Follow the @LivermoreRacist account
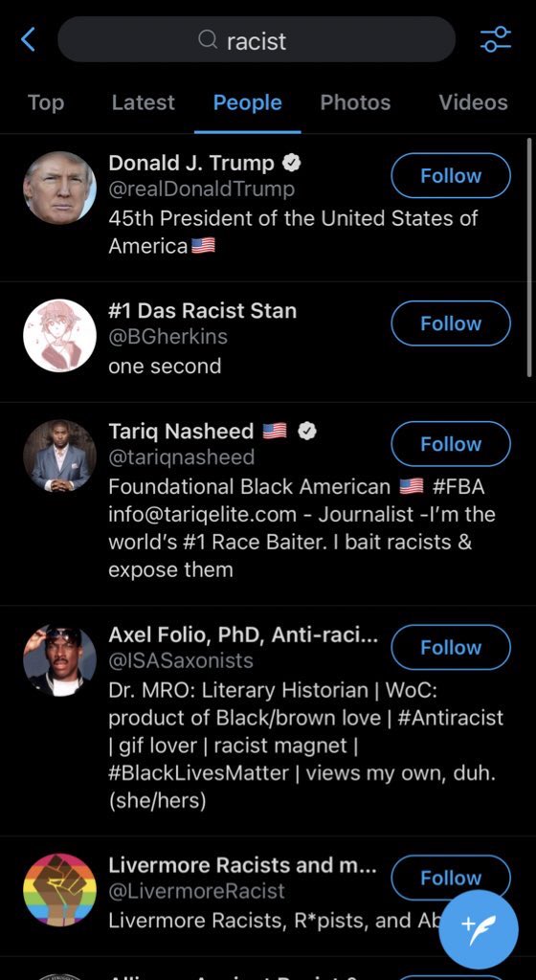 (451, 879)
